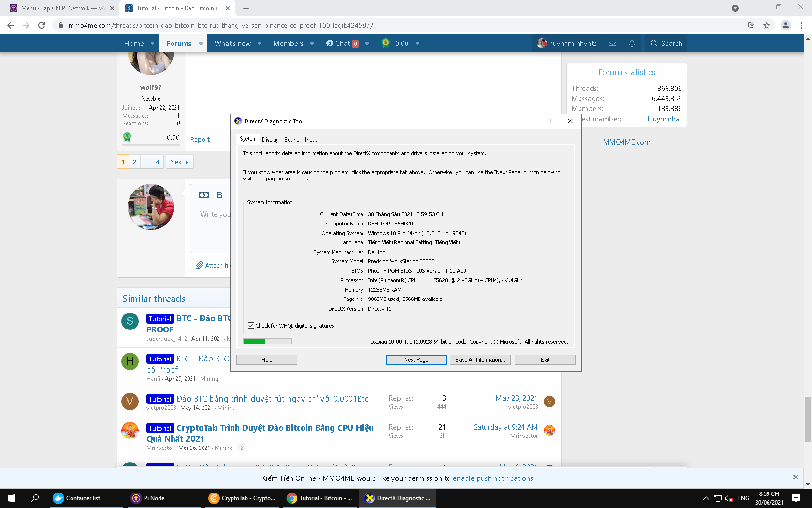Screen dimensions: 812x508
Task: Bookmark this page with the star icon
Action: (767, 25)
